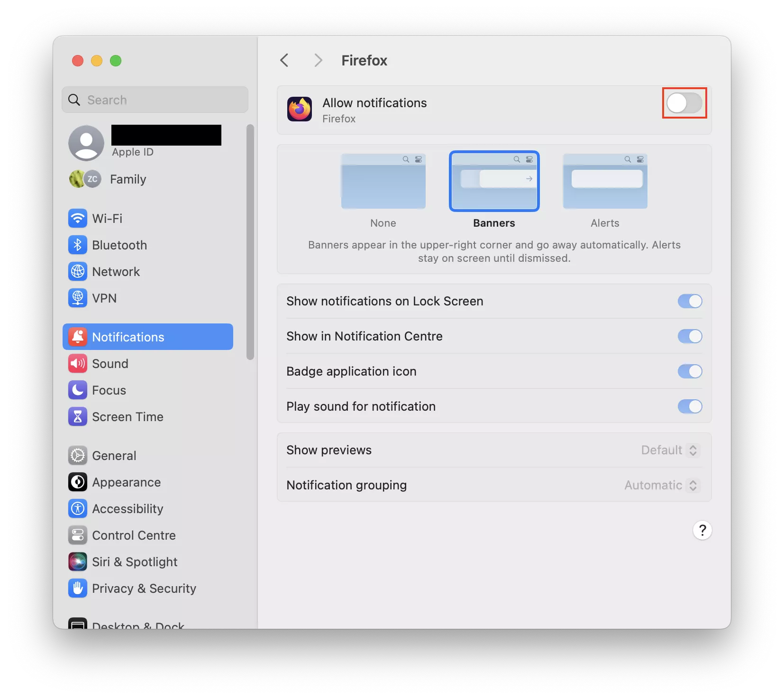The width and height of the screenshot is (784, 699).
Task: Toggle Play sound for notification off
Action: click(690, 406)
